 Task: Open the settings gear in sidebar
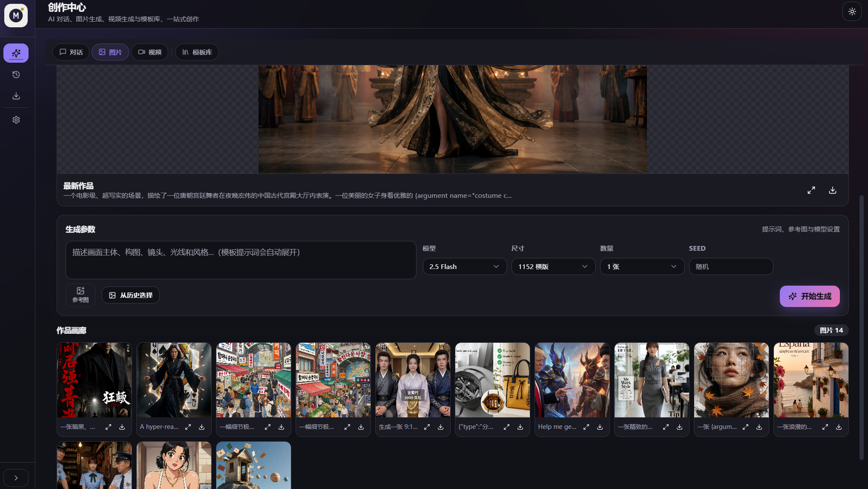pos(16,120)
